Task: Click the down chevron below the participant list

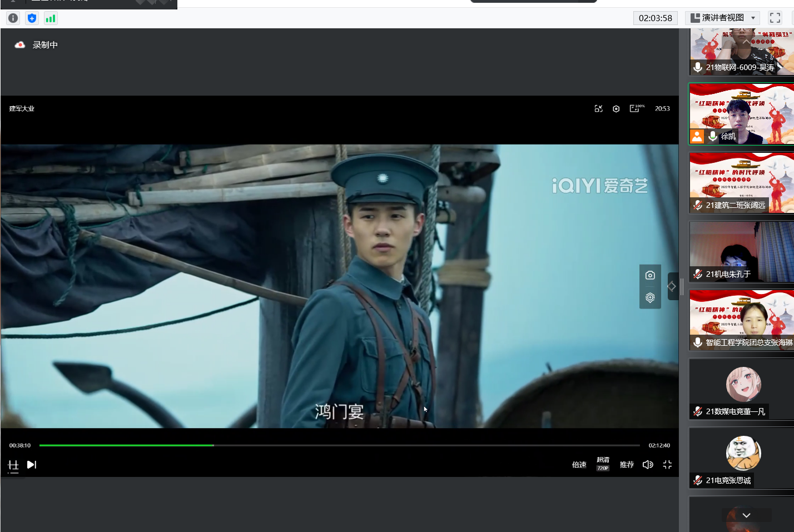Action: pos(746,515)
